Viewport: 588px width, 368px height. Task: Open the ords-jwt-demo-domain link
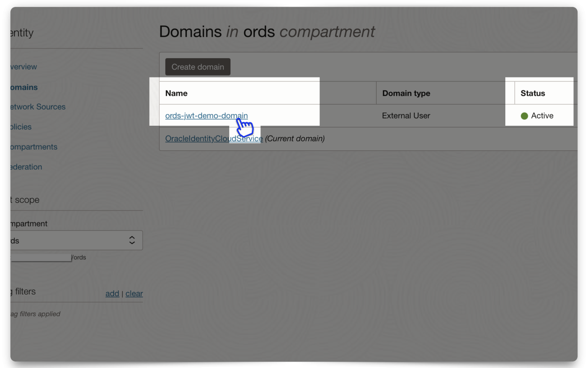tap(206, 115)
